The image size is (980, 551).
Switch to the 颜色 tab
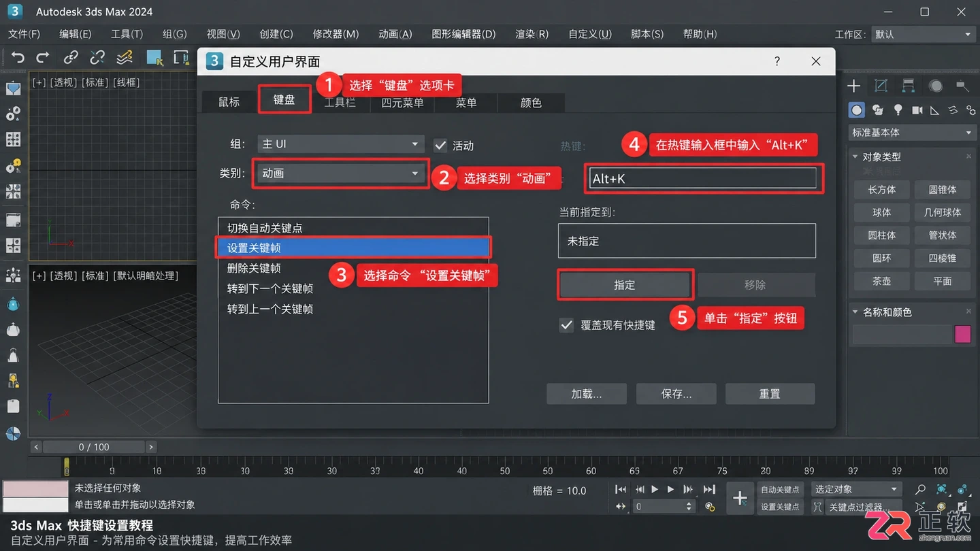pos(531,103)
